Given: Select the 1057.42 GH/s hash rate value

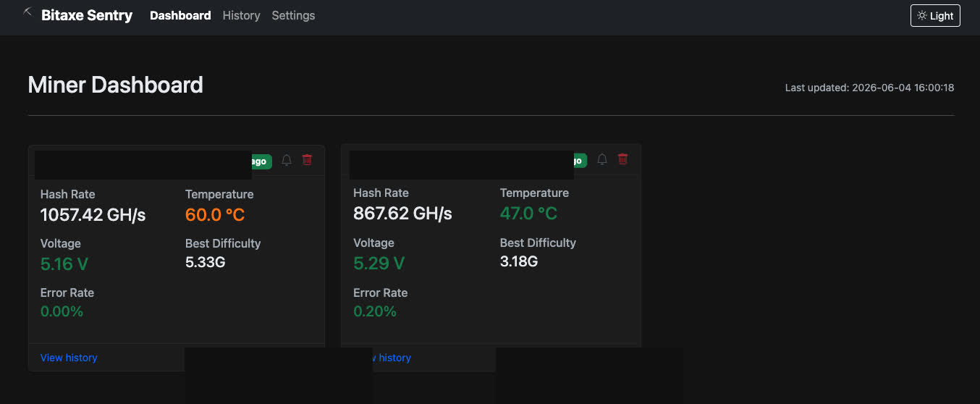Looking at the screenshot, I should [x=93, y=215].
